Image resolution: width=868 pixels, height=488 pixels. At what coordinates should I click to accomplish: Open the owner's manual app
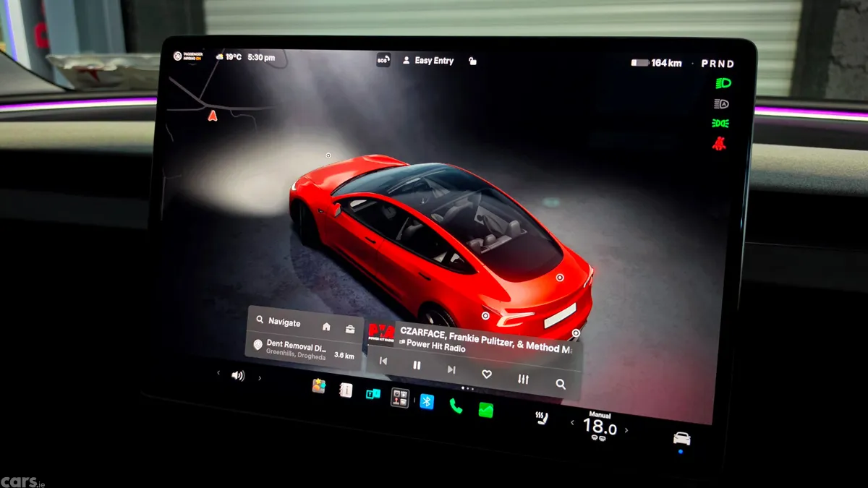tap(346, 390)
